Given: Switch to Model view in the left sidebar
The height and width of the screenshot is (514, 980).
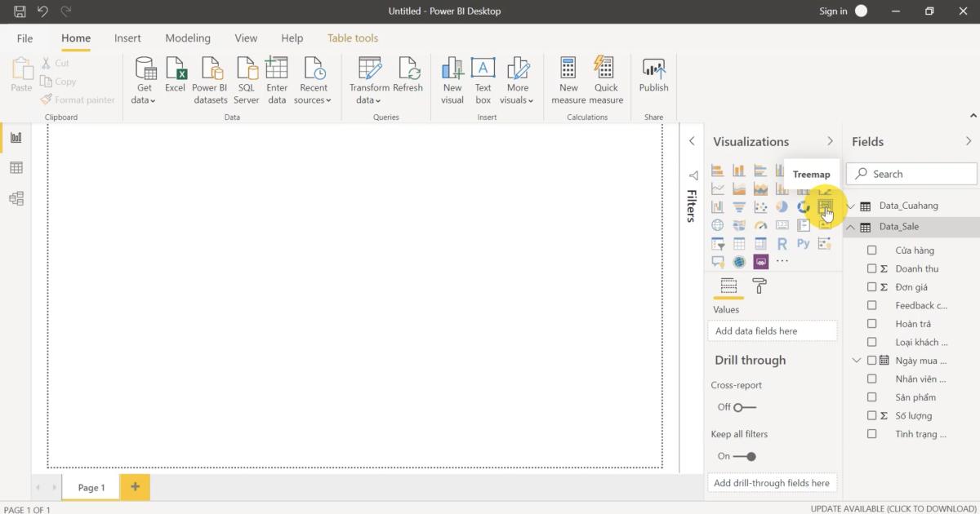Looking at the screenshot, I should click(16, 198).
